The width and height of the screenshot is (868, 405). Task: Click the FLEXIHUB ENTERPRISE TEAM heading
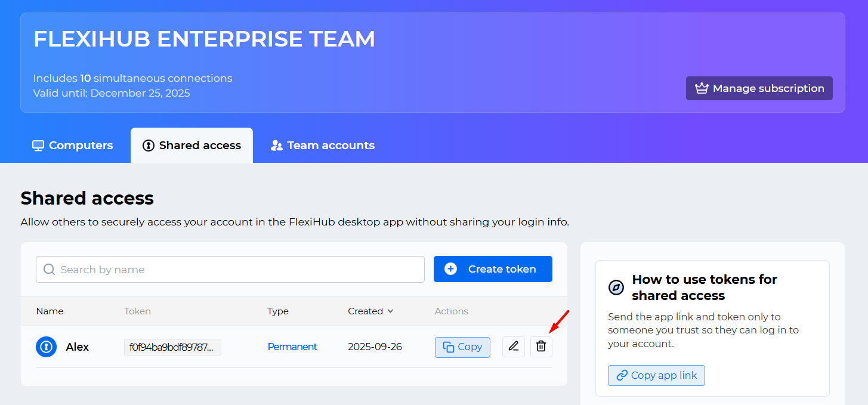(x=205, y=39)
